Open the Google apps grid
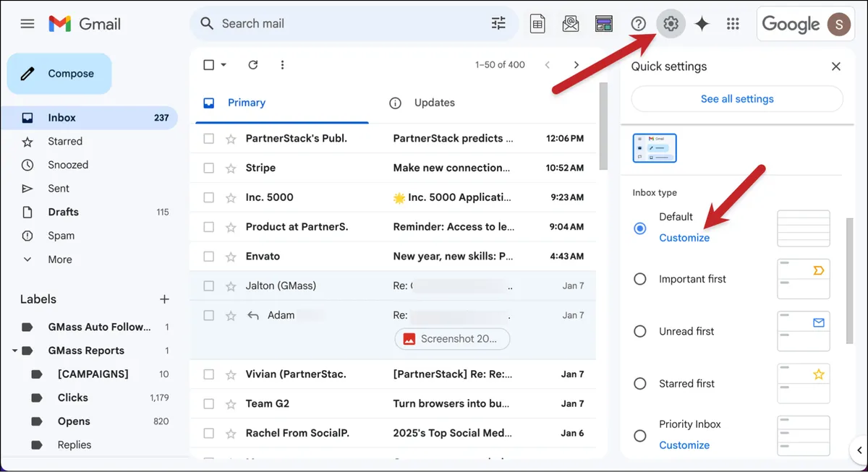The image size is (868, 472). [x=733, y=24]
